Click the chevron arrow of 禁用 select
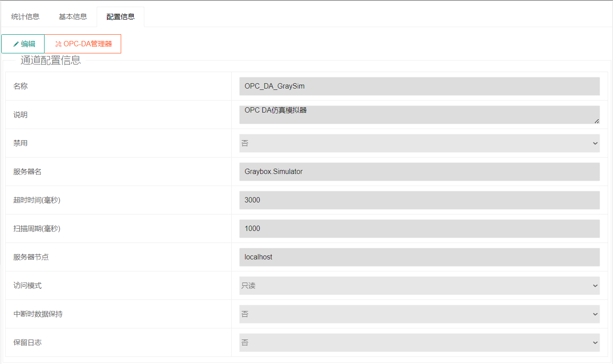Screen dimensions: 613x364 (x=595, y=143)
